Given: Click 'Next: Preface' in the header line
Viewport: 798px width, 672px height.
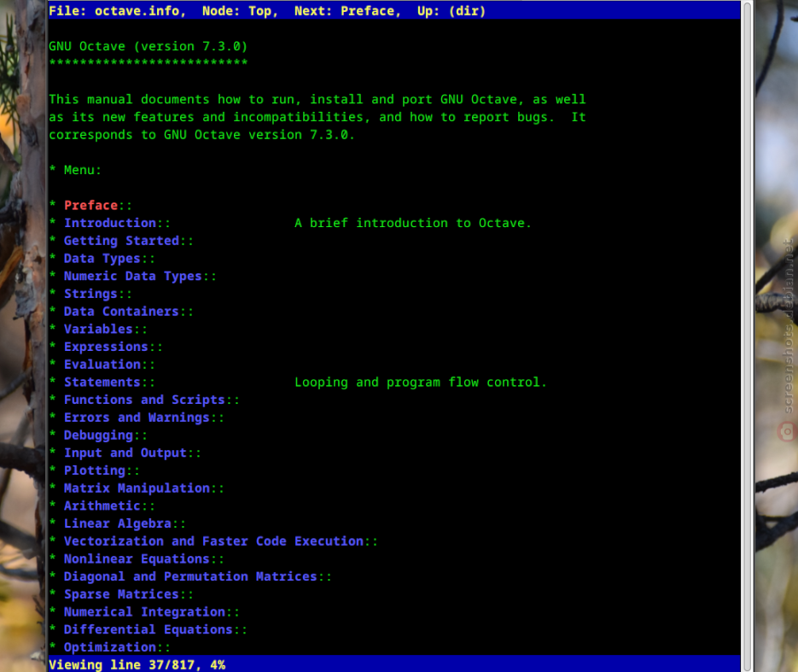Looking at the screenshot, I should pyautogui.click(x=347, y=11).
